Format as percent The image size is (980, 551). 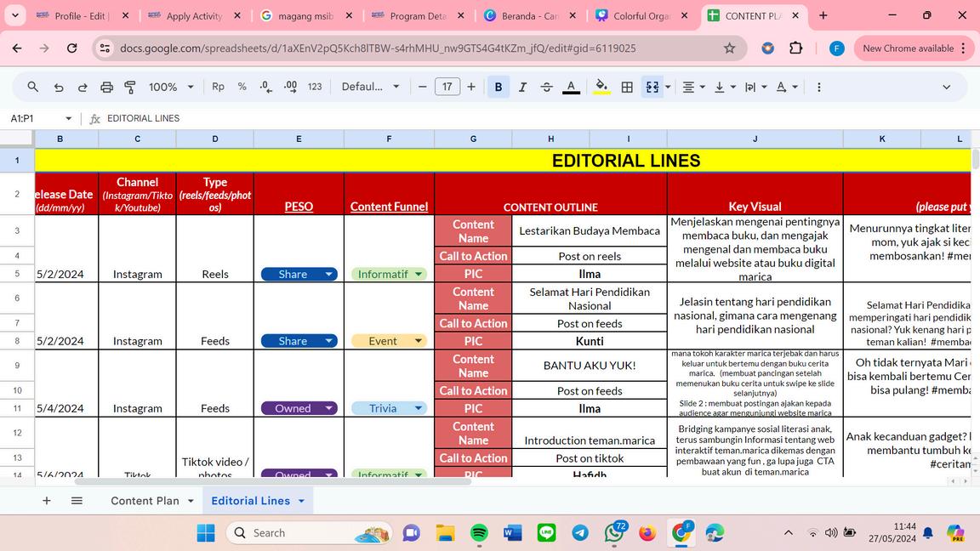tap(242, 87)
